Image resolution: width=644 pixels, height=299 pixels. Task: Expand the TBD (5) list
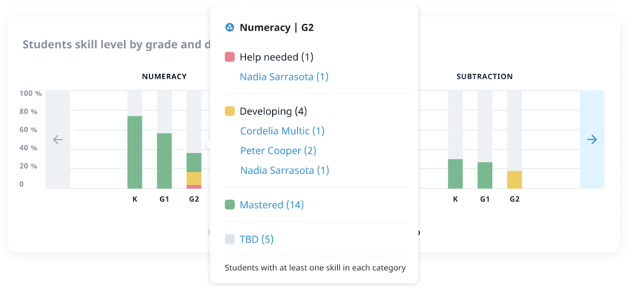point(256,239)
